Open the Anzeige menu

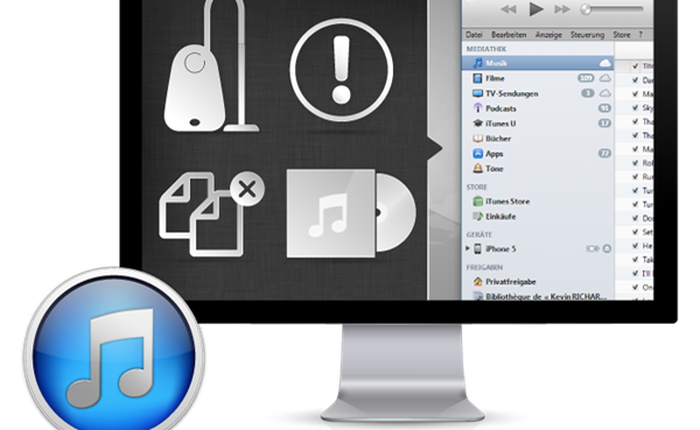pos(549,34)
